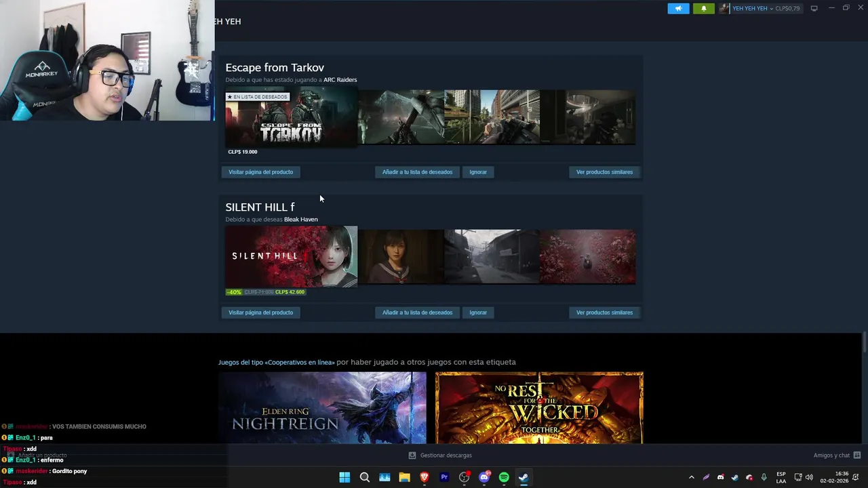Viewport: 868px width, 488px height.
Task: Click the Discord system tray icon
Action: coord(720,477)
